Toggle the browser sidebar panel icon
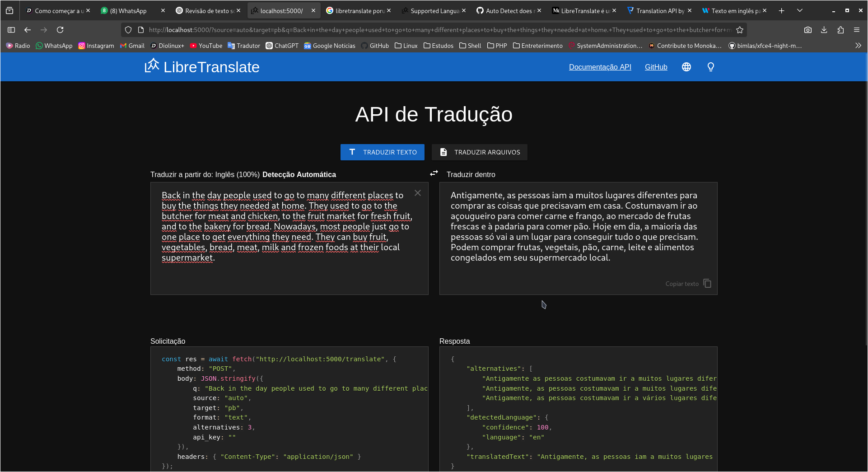This screenshot has width=868, height=472. [x=11, y=30]
